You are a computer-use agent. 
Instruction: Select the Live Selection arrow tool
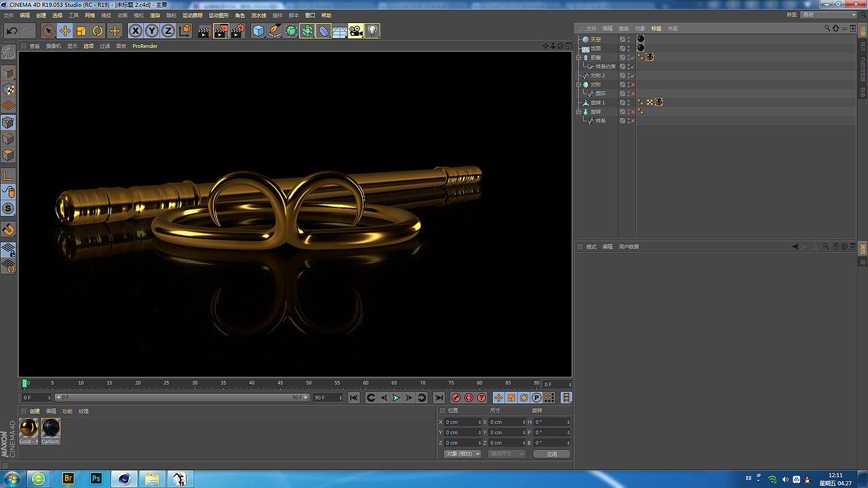point(48,30)
